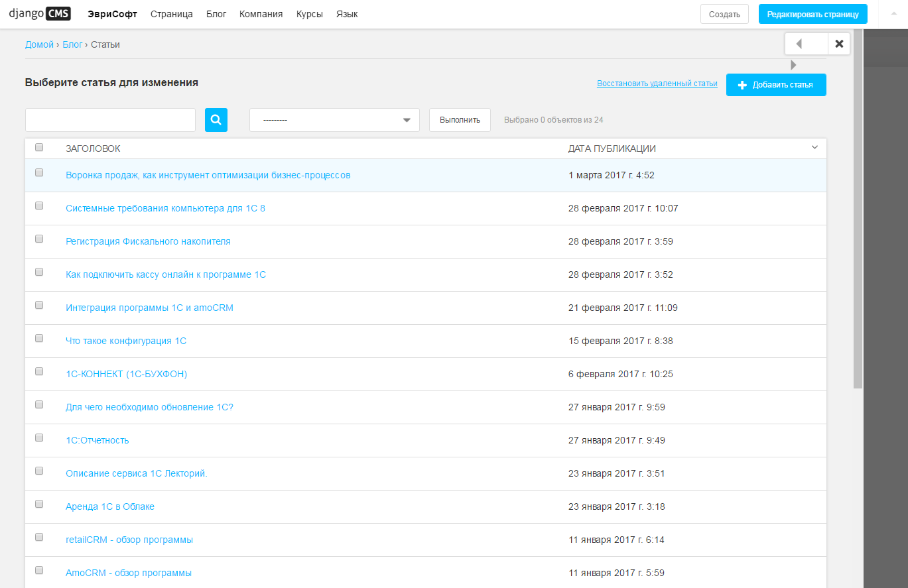908x588 pixels.
Task: Open Описание сервиса 1С Лекторий article
Action: point(137,473)
